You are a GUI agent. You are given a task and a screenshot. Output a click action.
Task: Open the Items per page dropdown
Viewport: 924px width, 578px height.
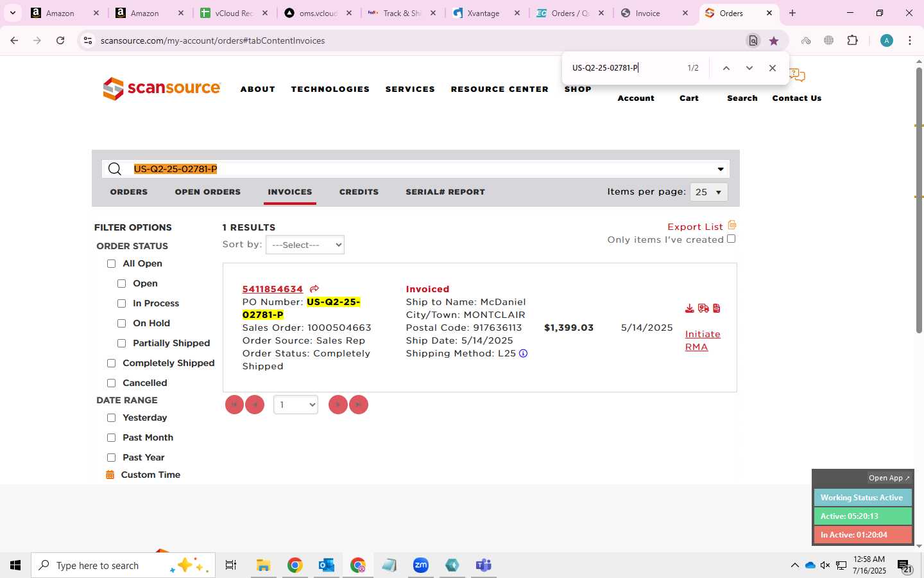[x=708, y=192]
